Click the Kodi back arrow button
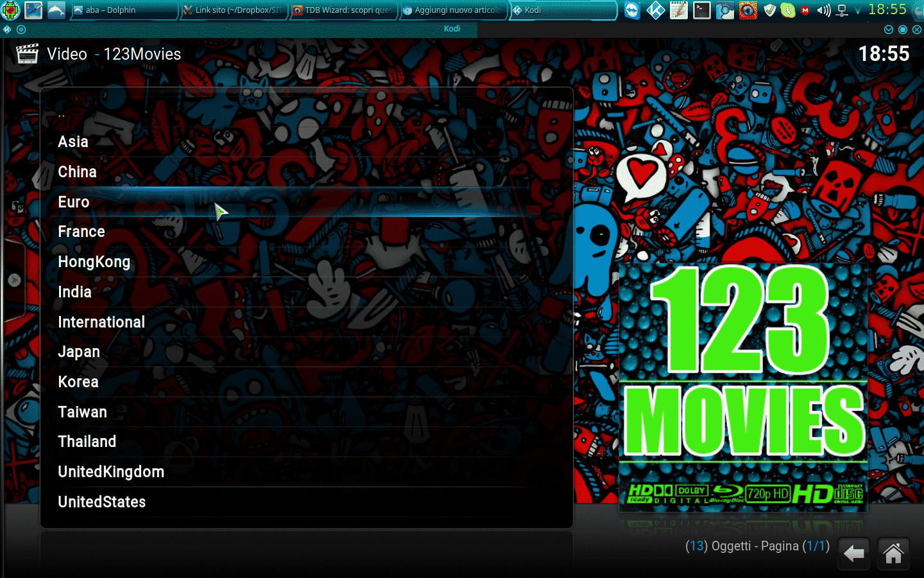The width and height of the screenshot is (924, 578). [854, 554]
